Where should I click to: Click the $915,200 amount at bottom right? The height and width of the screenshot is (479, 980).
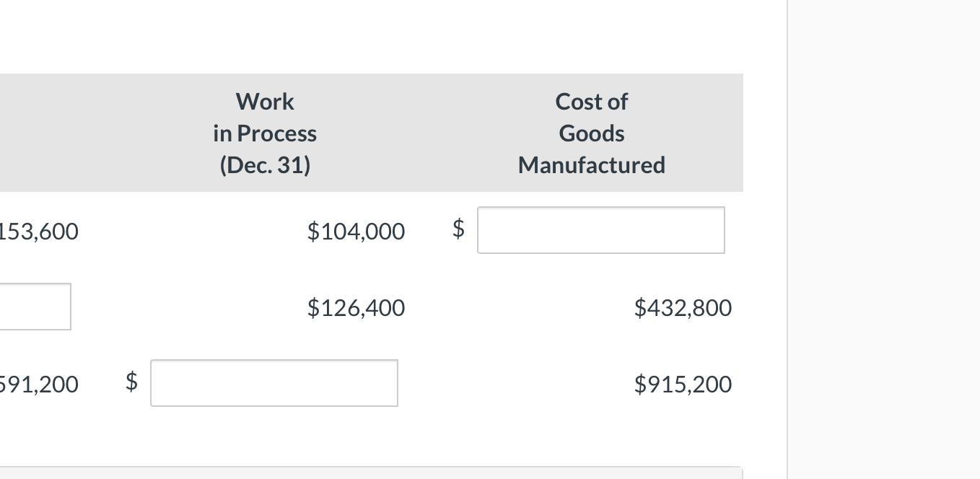[683, 384]
